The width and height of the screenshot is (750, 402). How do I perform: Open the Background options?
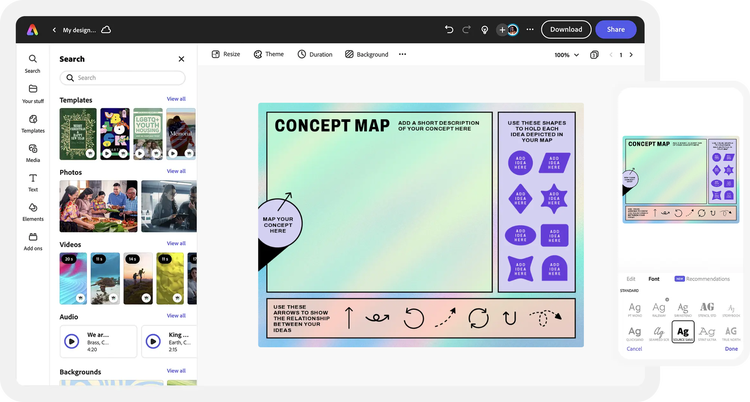click(x=366, y=54)
